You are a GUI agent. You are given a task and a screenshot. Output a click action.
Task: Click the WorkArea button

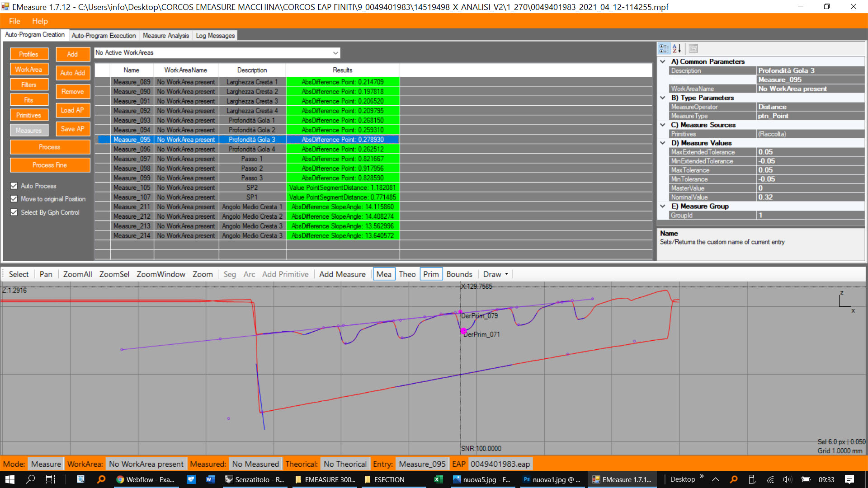pyautogui.click(x=28, y=70)
